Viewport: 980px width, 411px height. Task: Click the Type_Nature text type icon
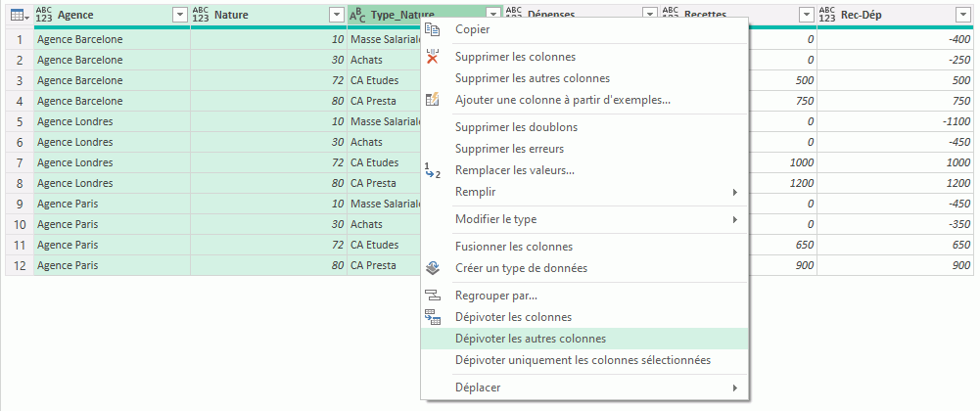[357, 15]
